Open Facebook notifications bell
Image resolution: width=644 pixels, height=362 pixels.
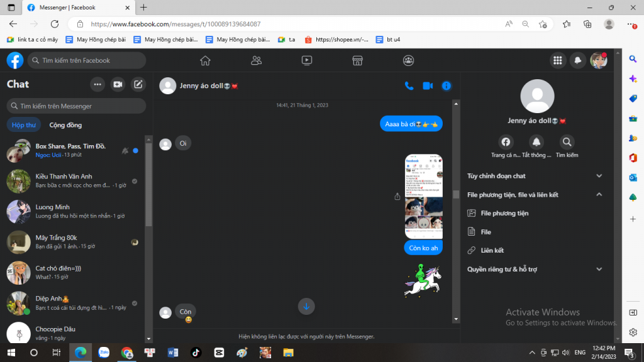coord(577,60)
